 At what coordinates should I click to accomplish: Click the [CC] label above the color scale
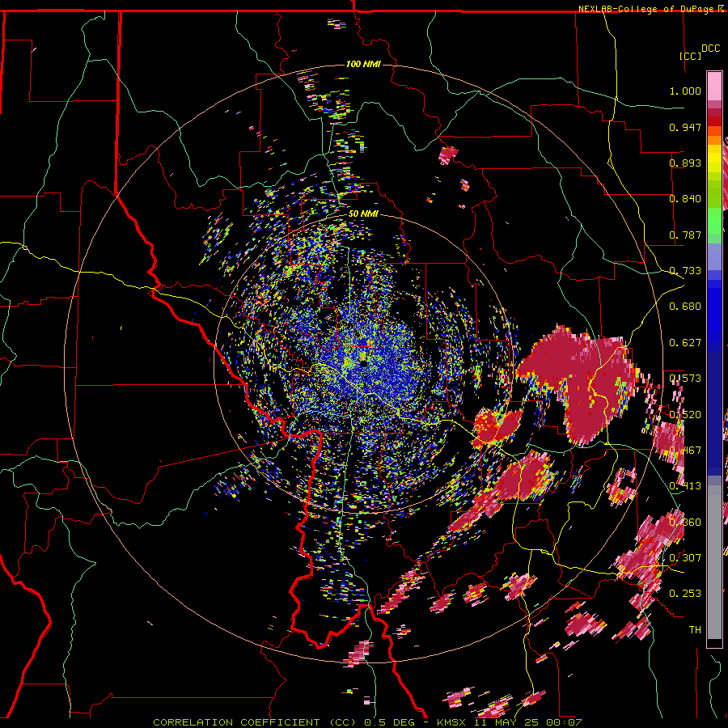pos(691,56)
